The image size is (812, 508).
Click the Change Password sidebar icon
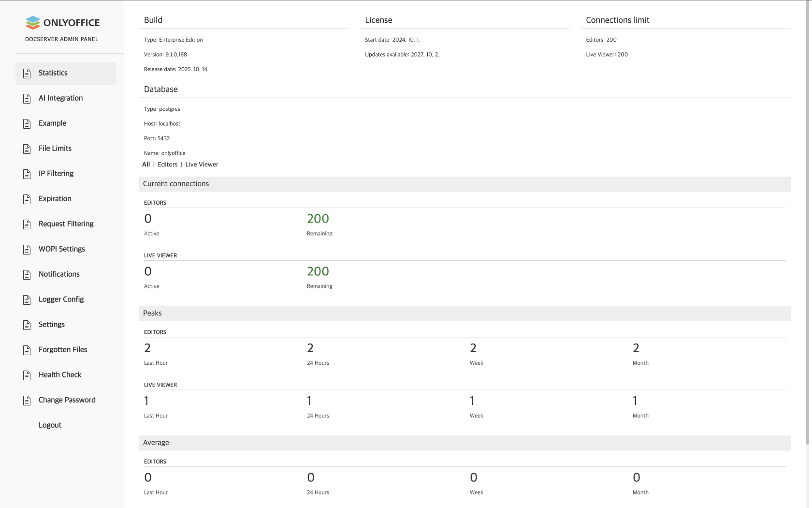click(x=27, y=400)
